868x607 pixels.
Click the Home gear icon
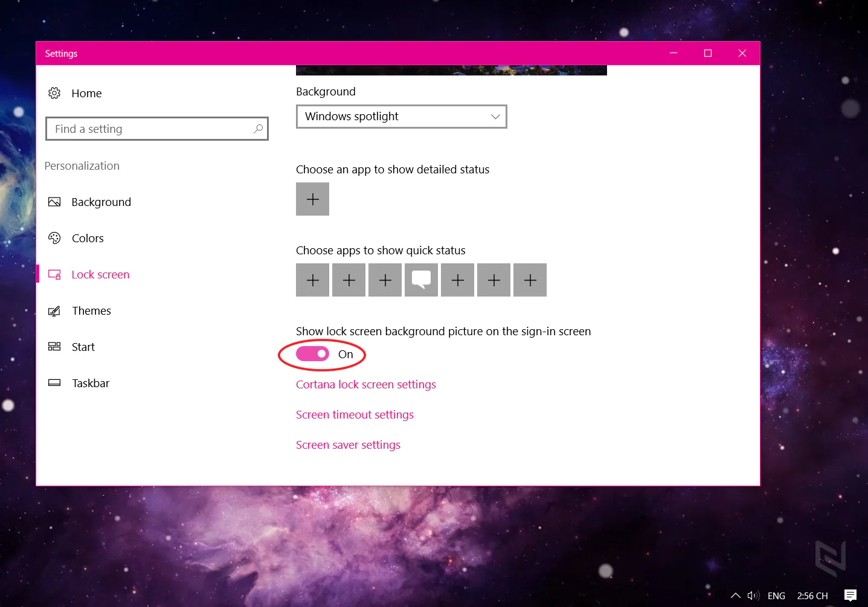pos(54,93)
